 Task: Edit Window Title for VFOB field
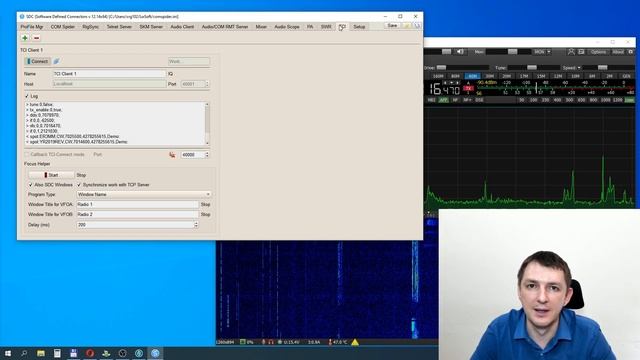coord(138,214)
